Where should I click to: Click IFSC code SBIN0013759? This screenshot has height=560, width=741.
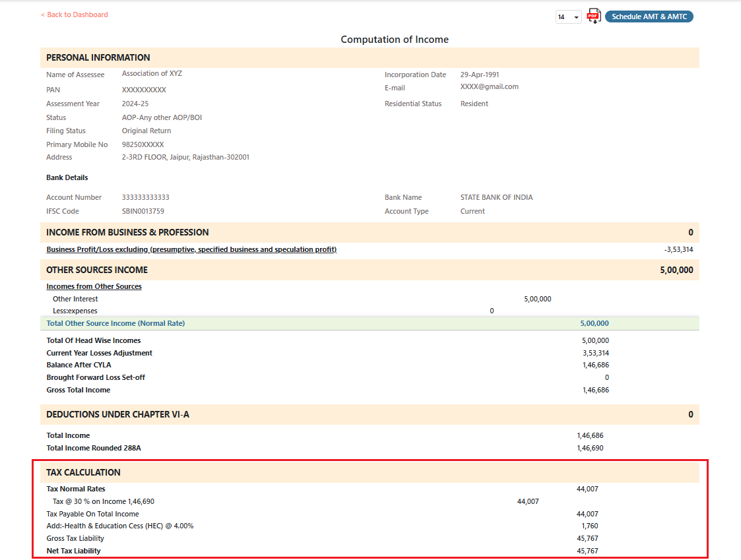pos(143,211)
